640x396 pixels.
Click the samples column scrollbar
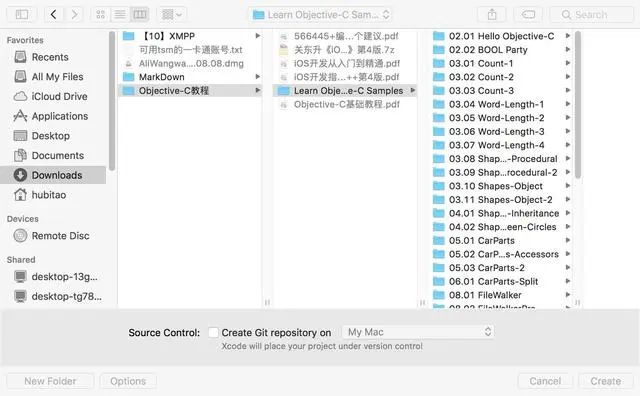click(x=578, y=105)
